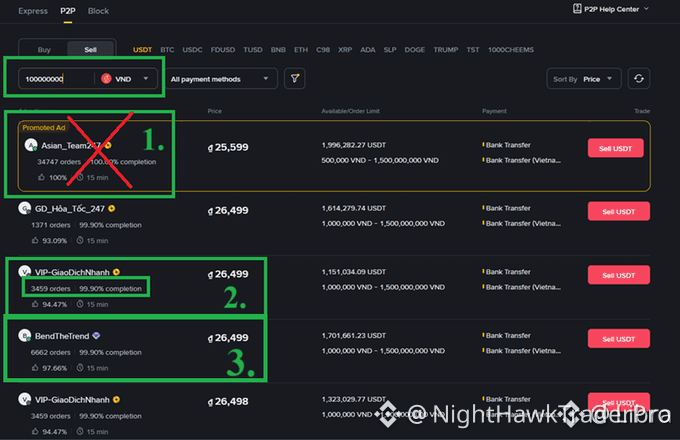
Task: Select the USDT coin tab
Action: tap(142, 49)
